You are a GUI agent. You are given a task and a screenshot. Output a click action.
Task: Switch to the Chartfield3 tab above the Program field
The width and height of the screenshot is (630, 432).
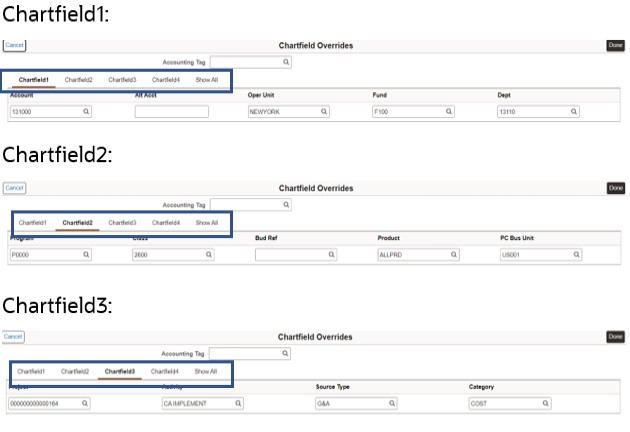tap(122, 223)
